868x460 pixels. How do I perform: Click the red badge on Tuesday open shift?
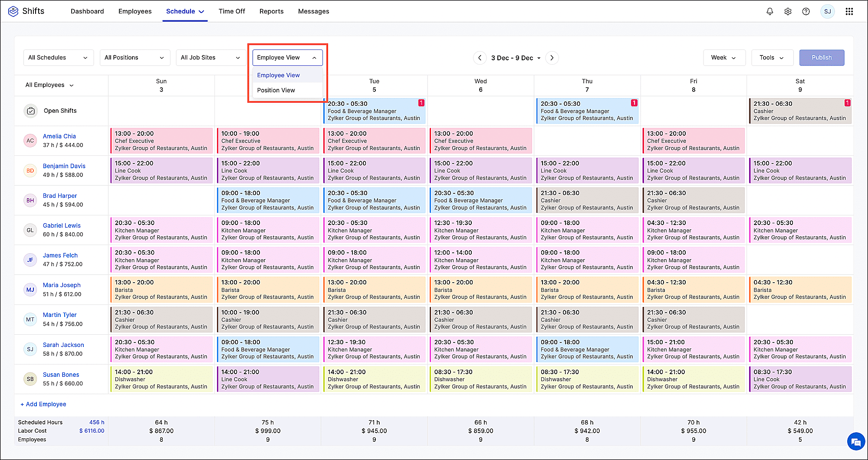[421, 103]
